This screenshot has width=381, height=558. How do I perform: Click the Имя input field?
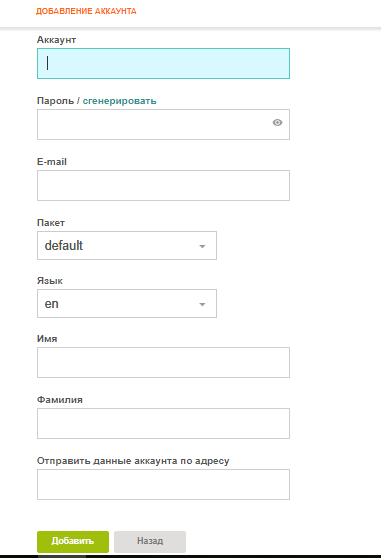[x=163, y=363]
